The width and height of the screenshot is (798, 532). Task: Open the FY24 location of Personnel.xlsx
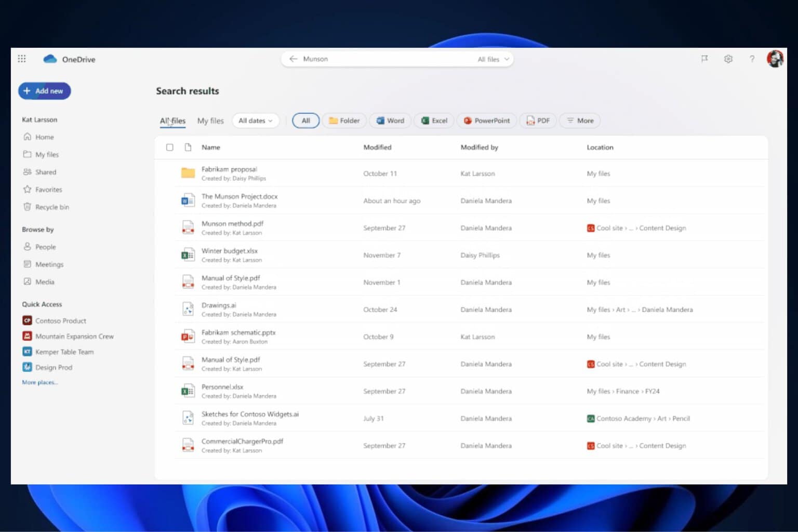(x=652, y=391)
